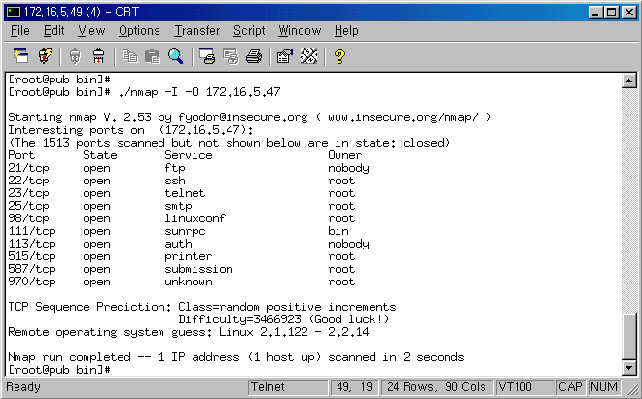642x399 pixels.
Task: Click the Ready status text
Action: tap(23, 387)
